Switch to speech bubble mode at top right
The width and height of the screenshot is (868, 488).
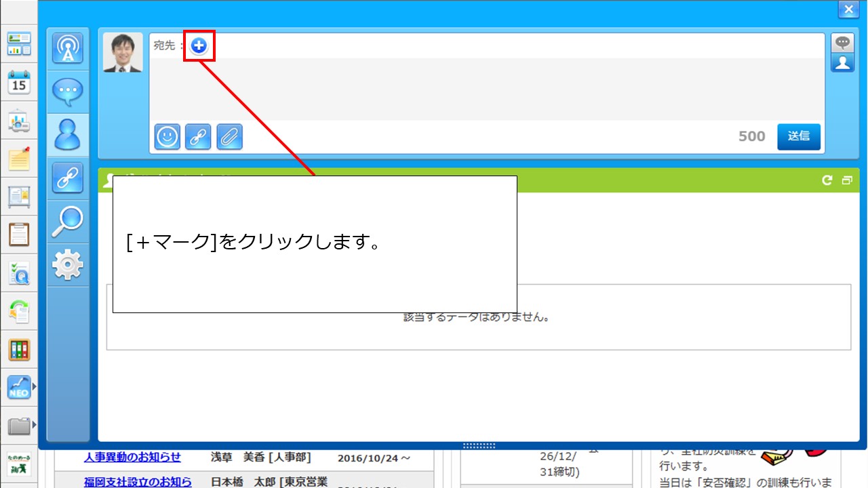click(x=842, y=43)
